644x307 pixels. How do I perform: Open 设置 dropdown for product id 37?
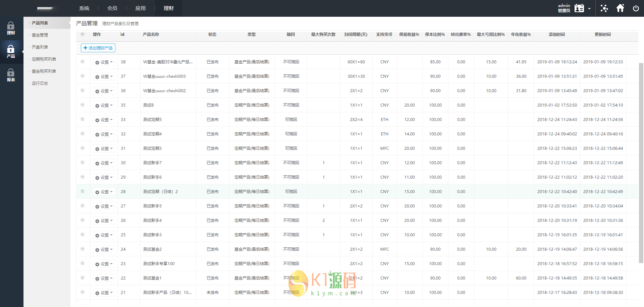point(104,77)
